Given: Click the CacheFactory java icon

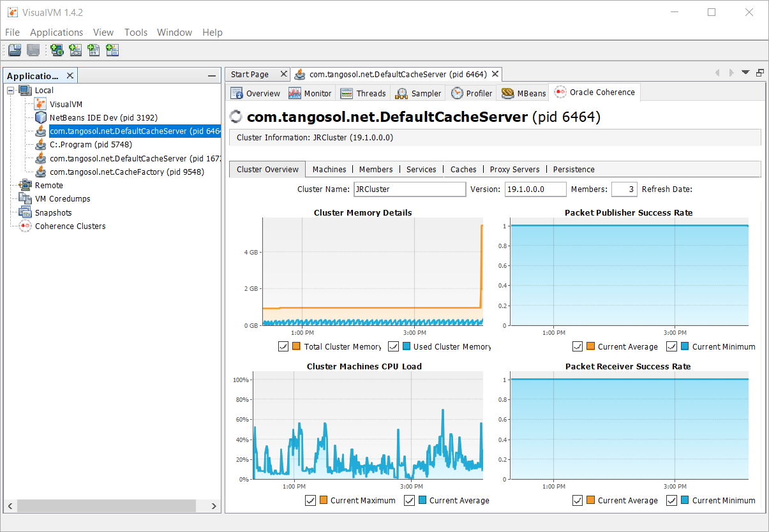Looking at the screenshot, I should click(x=40, y=172).
